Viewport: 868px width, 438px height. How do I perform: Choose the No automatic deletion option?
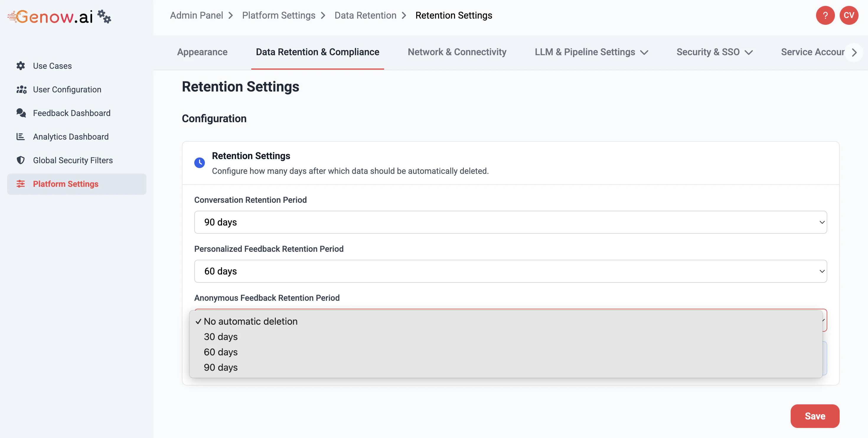pyautogui.click(x=506, y=321)
